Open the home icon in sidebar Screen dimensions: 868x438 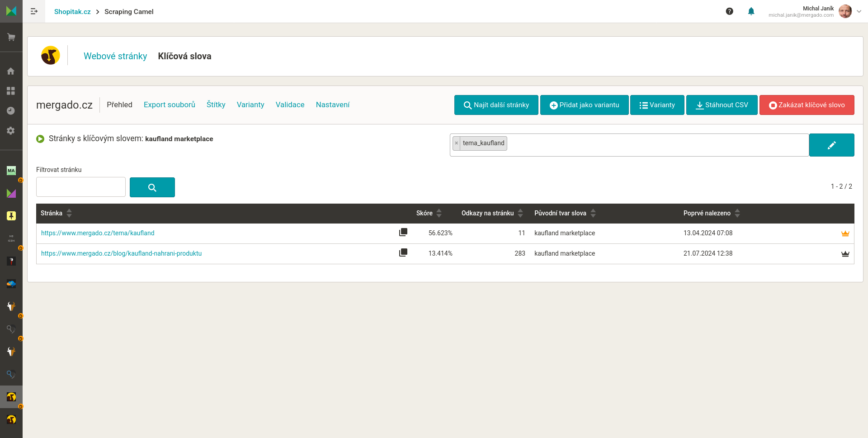(11, 71)
